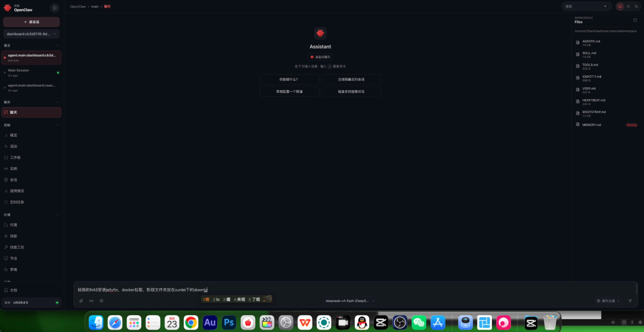Open 技能 skills page
644x332 pixels.
click(x=31, y=236)
